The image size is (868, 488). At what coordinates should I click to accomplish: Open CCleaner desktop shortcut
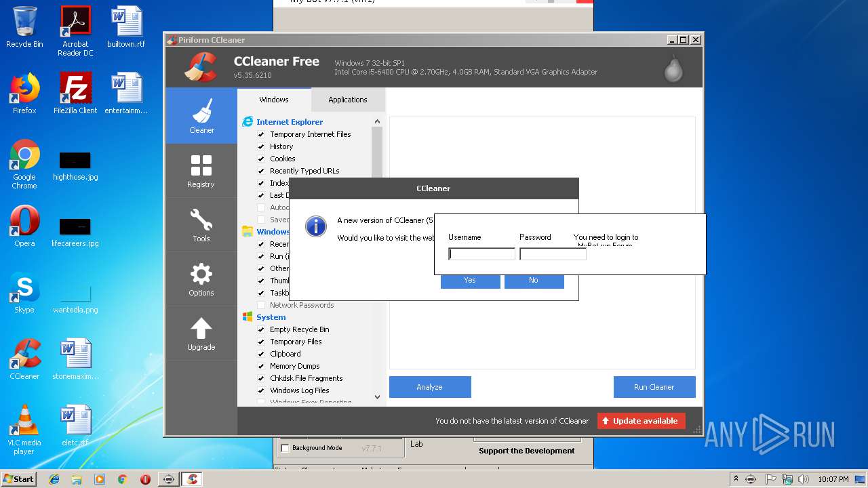24,359
